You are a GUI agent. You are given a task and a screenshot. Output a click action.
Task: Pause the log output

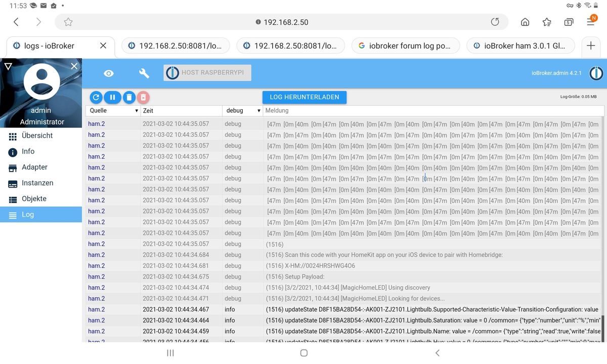tap(112, 97)
